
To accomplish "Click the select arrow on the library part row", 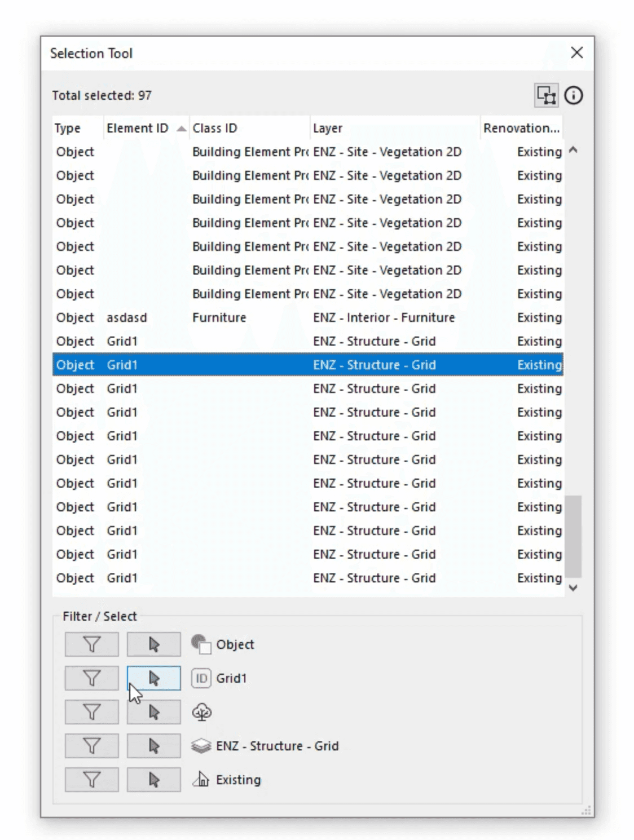I will click(153, 711).
